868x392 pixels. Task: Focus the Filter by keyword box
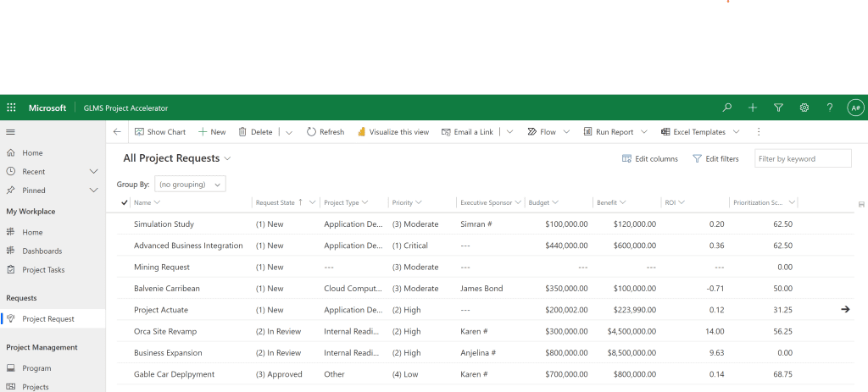pos(803,158)
